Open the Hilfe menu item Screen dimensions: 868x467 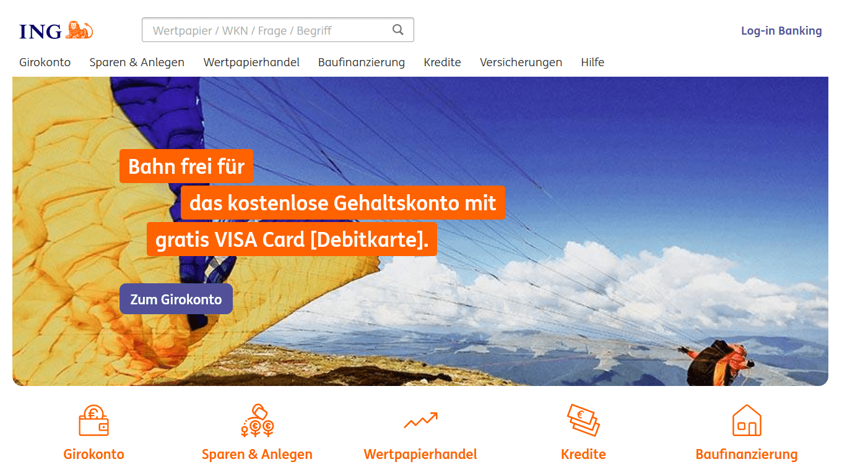point(592,62)
